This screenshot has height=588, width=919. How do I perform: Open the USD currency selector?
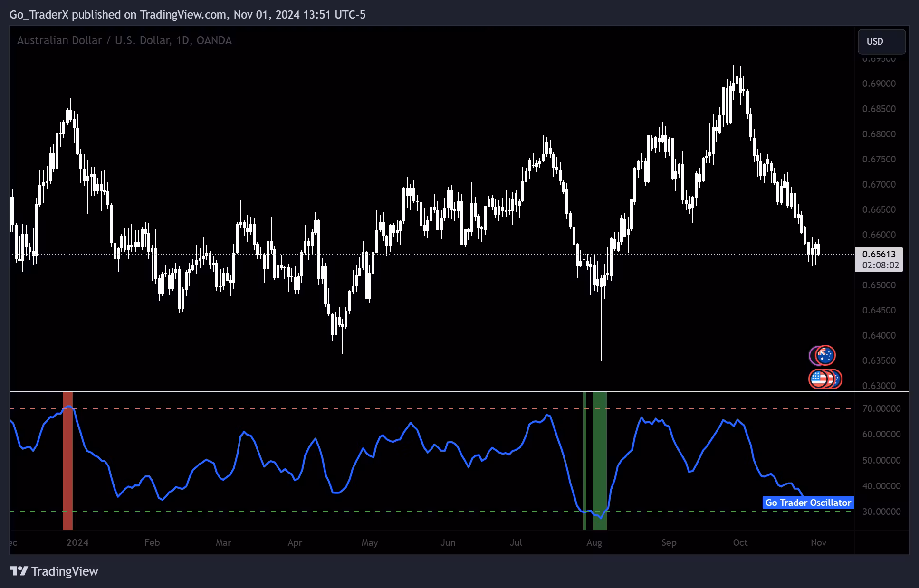(x=881, y=41)
